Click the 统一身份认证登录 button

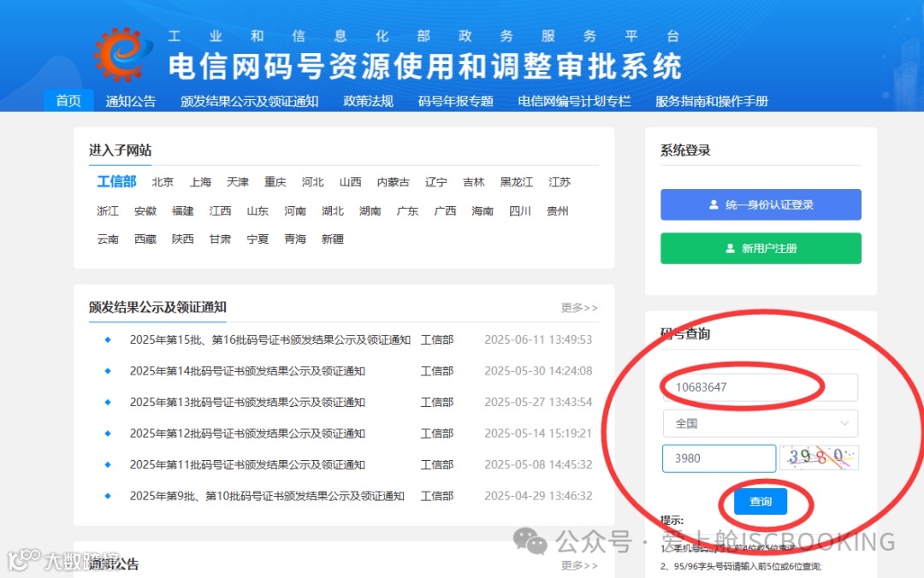tap(761, 204)
